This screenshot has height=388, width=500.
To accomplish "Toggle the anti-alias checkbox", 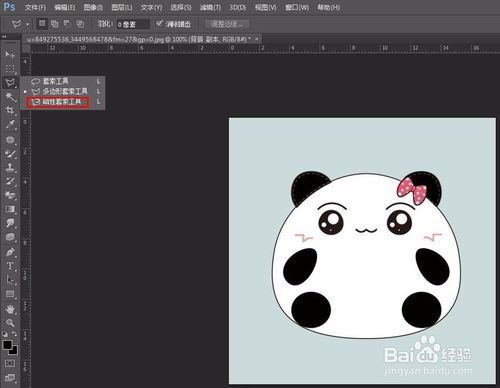I will [159, 23].
